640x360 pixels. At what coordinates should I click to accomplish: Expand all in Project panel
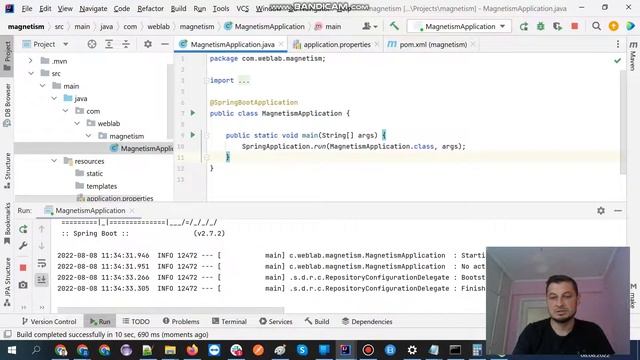(109, 44)
